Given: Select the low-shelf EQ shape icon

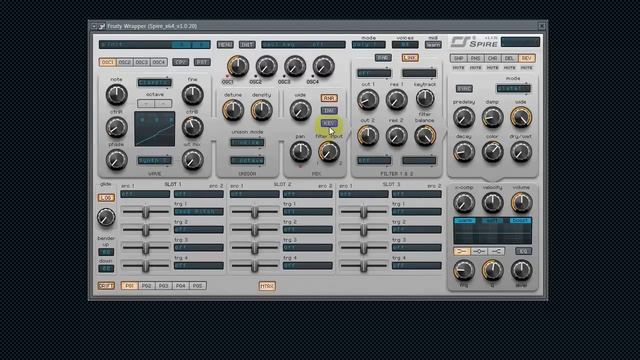Looking at the screenshot, I should pos(462,251).
